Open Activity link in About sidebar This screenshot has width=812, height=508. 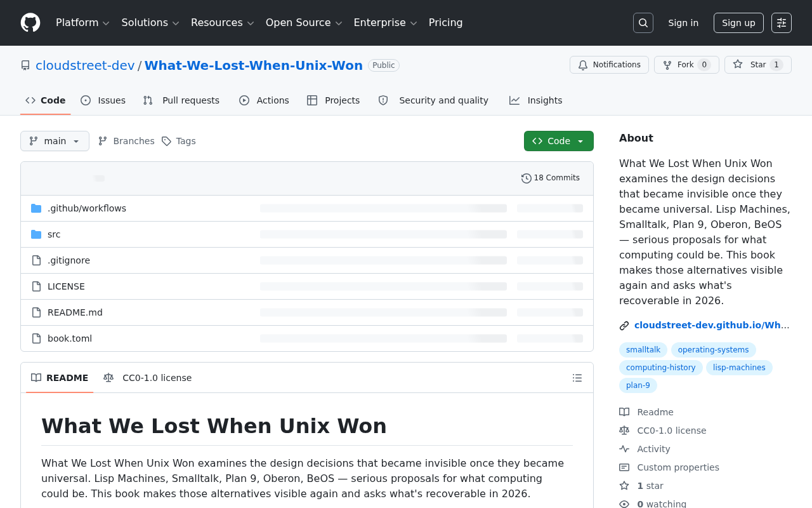click(653, 449)
